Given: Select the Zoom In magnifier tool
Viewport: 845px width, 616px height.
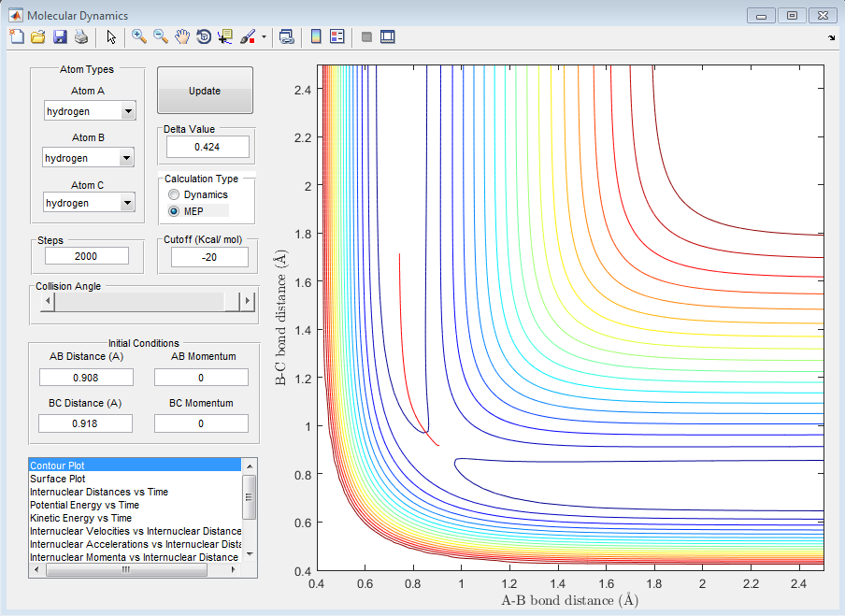Looking at the screenshot, I should 139,36.
